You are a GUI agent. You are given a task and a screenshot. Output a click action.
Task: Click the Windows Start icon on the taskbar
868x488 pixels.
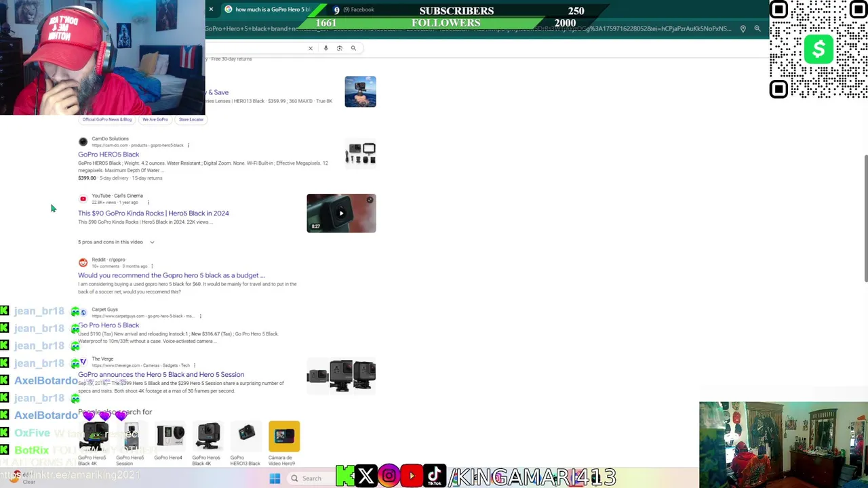point(275,479)
